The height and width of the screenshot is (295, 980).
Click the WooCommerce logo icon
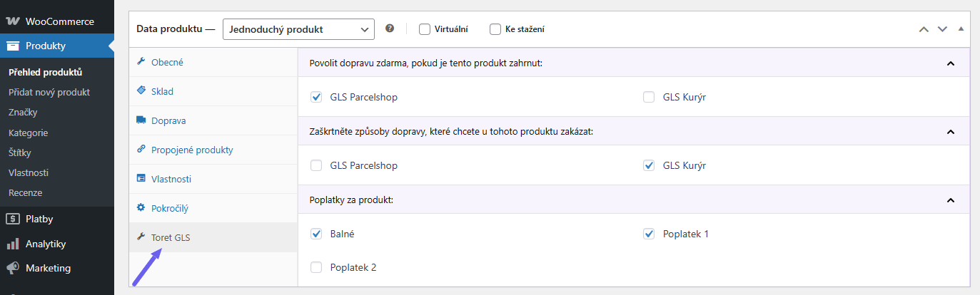coord(13,21)
